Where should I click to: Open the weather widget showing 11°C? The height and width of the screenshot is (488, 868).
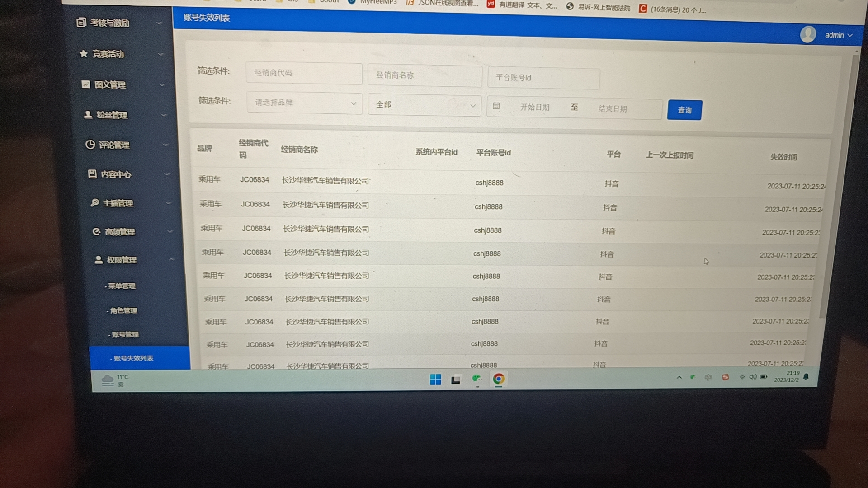pos(115,380)
